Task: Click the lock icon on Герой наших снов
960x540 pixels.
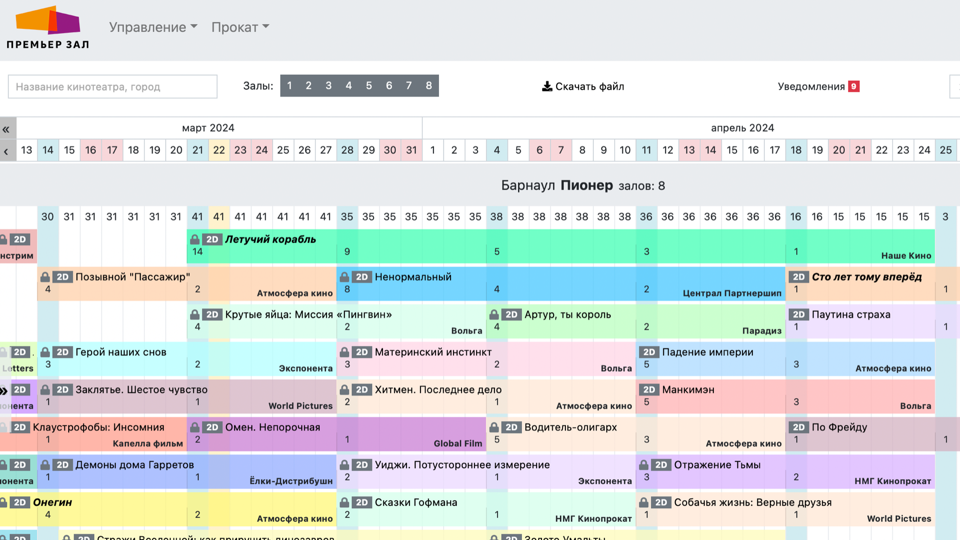Action: click(45, 352)
